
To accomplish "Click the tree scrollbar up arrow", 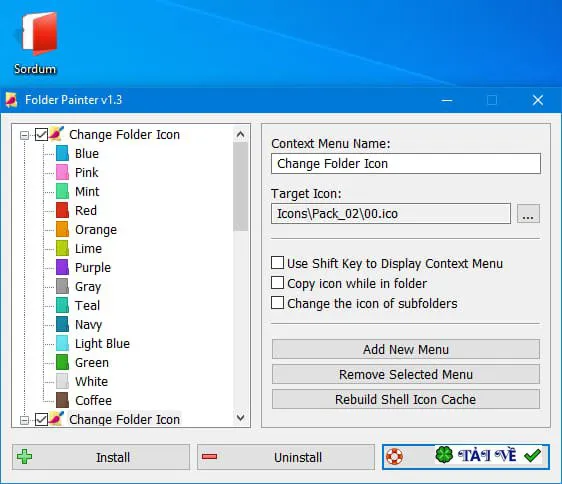I will tap(240, 134).
